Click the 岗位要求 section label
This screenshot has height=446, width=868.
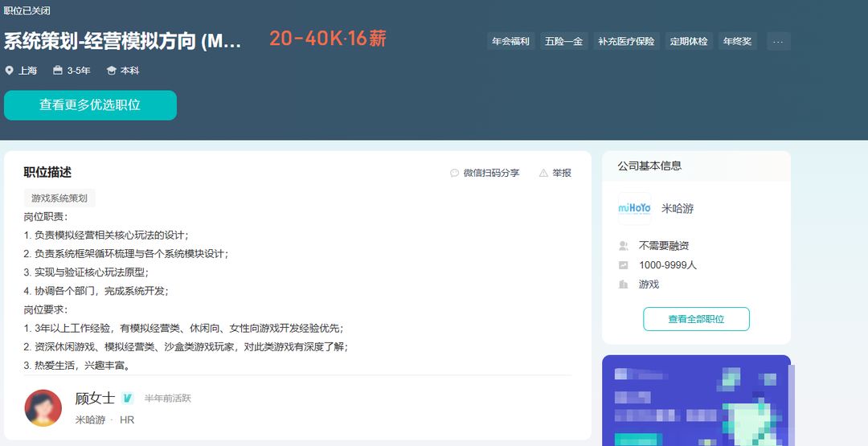pos(45,310)
